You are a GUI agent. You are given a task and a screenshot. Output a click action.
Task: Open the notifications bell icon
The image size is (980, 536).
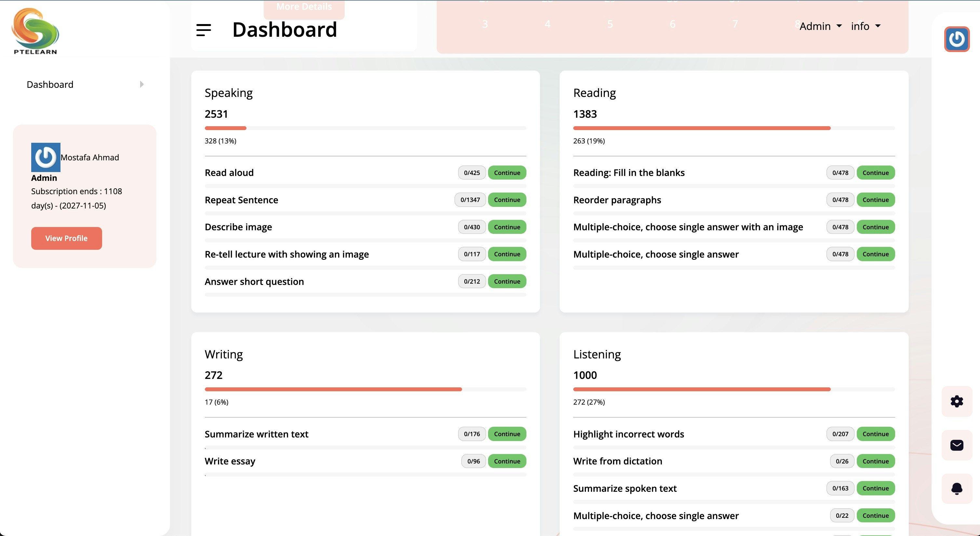(956, 489)
